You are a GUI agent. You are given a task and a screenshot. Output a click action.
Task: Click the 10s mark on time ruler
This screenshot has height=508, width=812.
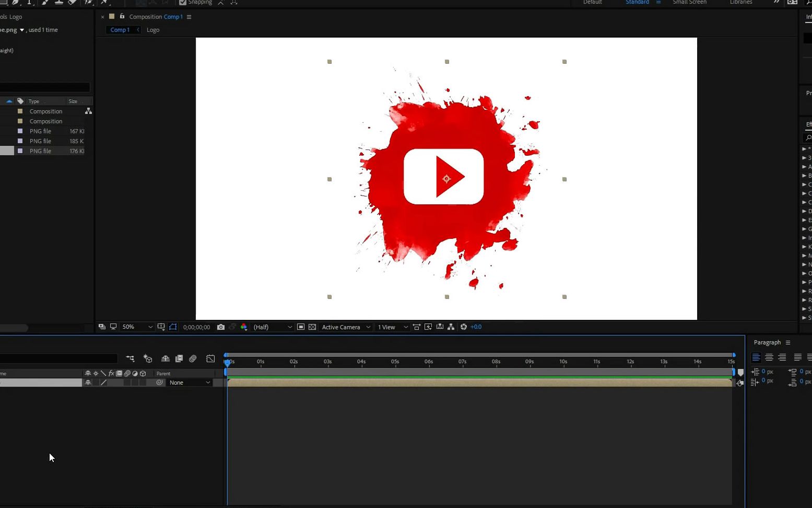(x=563, y=362)
